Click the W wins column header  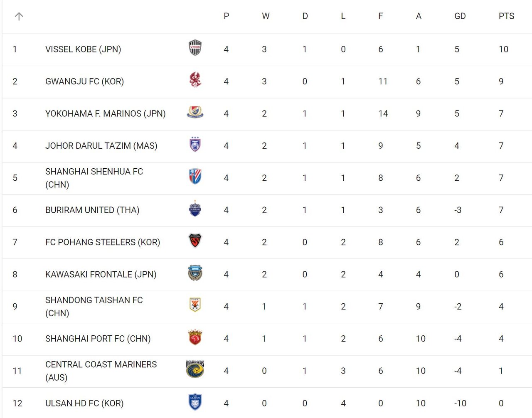(266, 16)
